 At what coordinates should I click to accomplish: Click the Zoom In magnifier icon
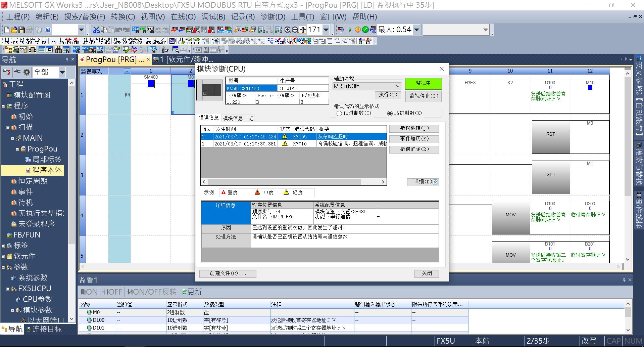[288, 30]
